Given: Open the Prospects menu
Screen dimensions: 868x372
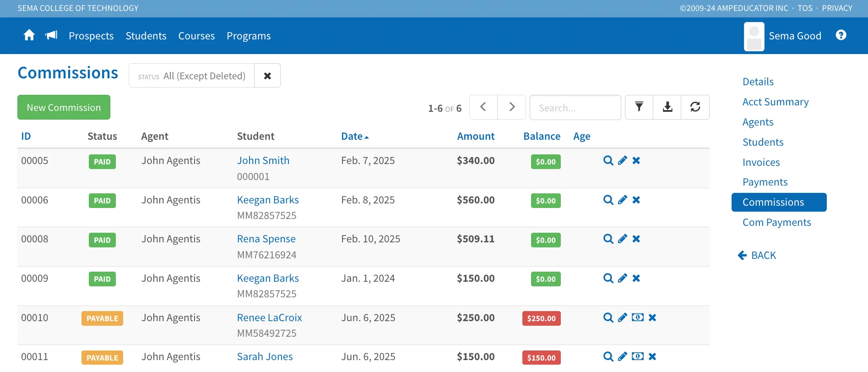Looking at the screenshot, I should pyautogui.click(x=91, y=36).
